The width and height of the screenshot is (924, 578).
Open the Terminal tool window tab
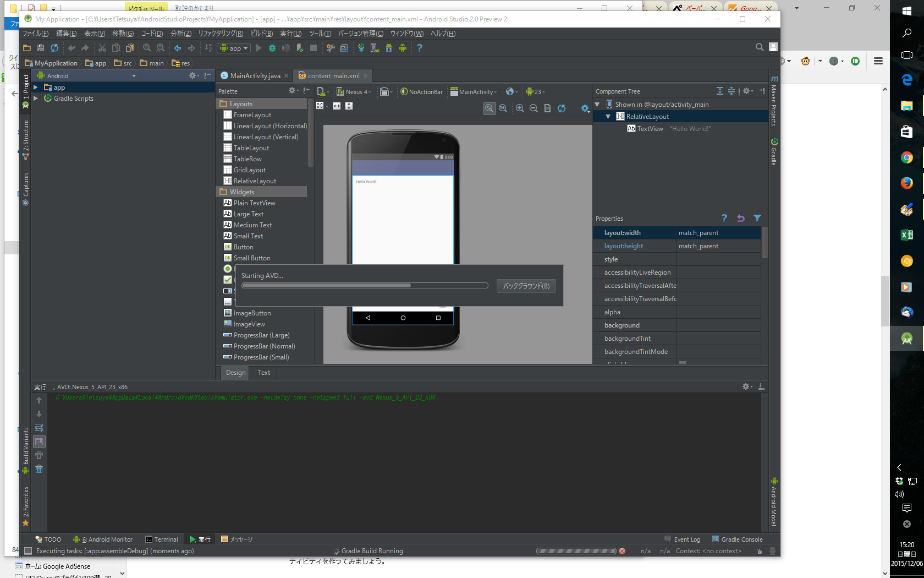coord(162,539)
